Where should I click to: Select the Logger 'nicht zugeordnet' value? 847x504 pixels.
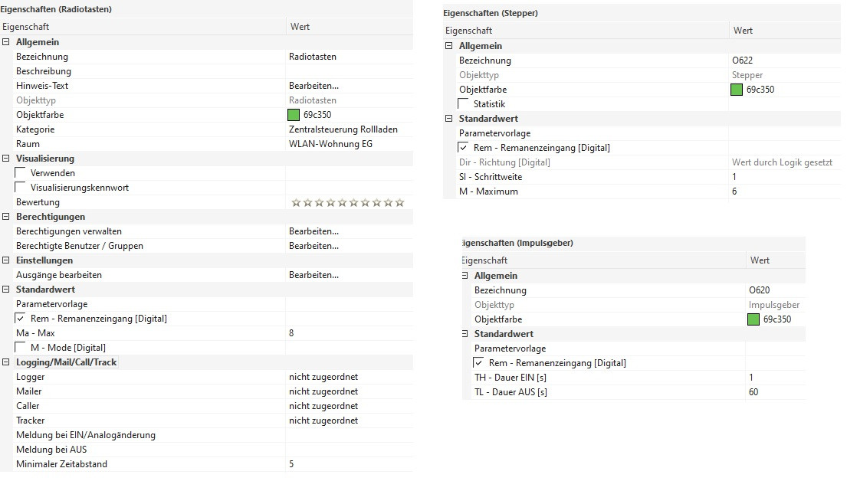tap(323, 377)
